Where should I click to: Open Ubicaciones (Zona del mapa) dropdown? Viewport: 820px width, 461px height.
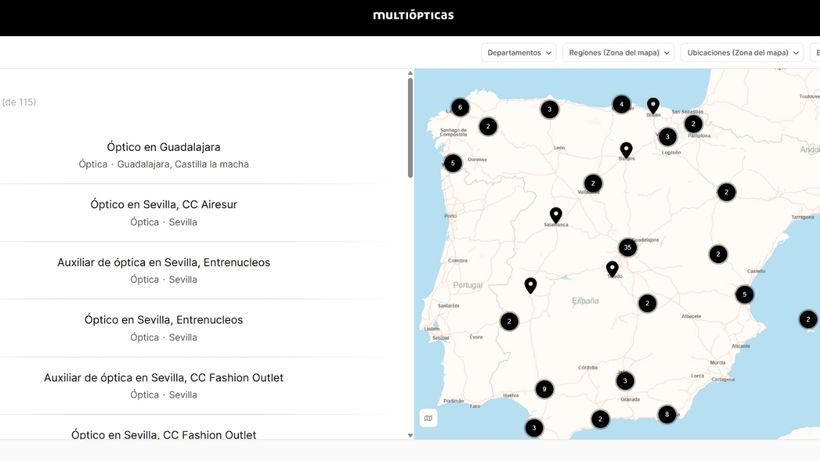741,52
